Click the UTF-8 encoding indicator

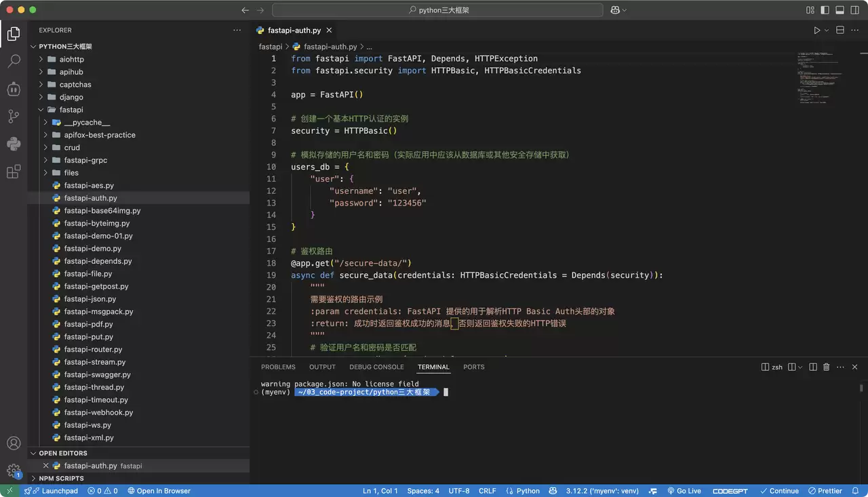[458, 491]
